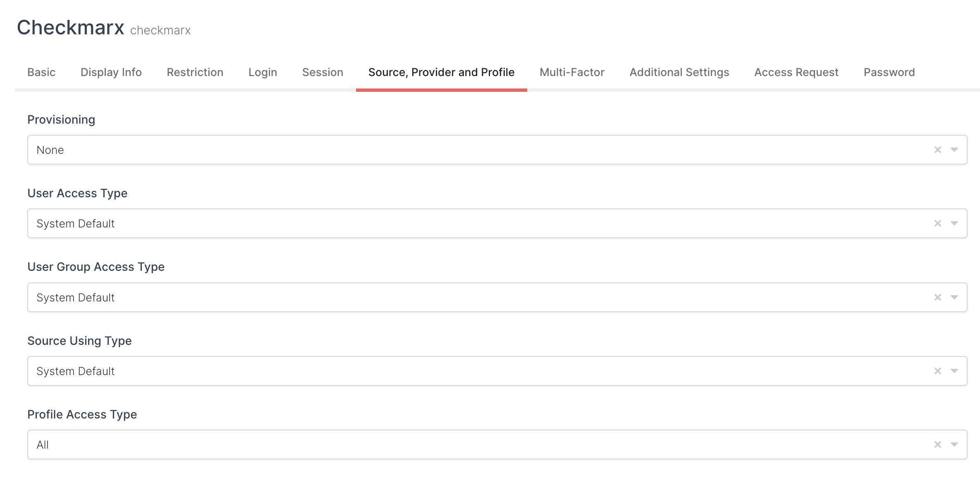This screenshot has width=980, height=478.
Task: Go to the Restriction tab
Action: [195, 72]
